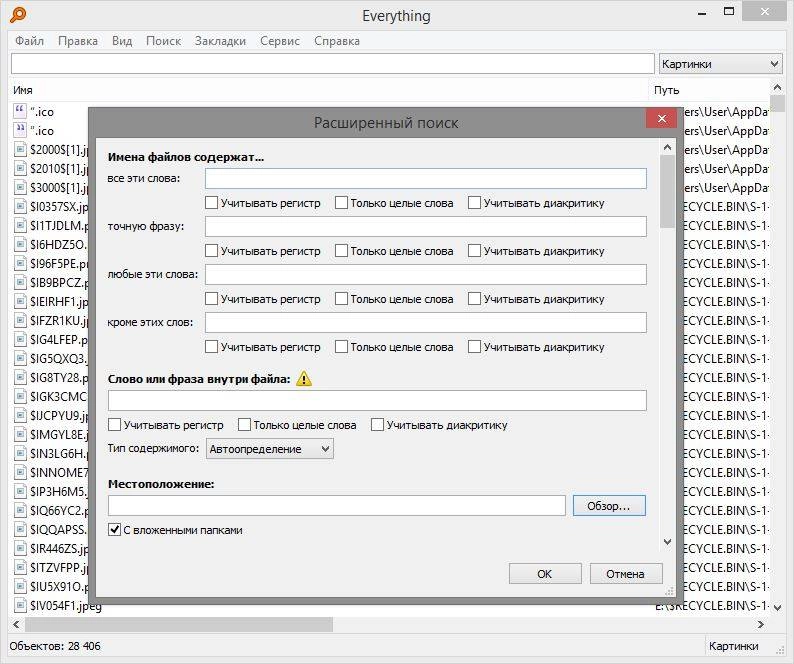Click file icon of $I6HDZ5O row
This screenshot has height=664, width=794.
click(x=20, y=244)
